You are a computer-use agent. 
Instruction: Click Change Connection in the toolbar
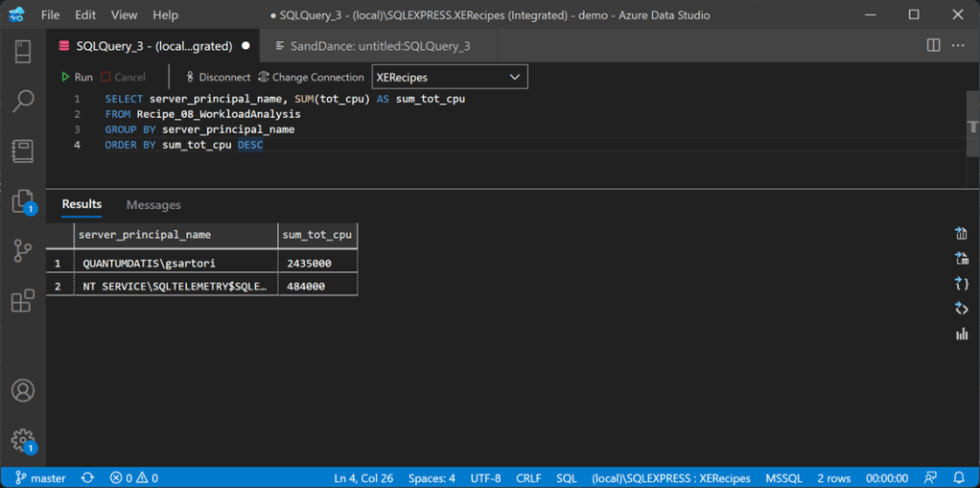311,77
